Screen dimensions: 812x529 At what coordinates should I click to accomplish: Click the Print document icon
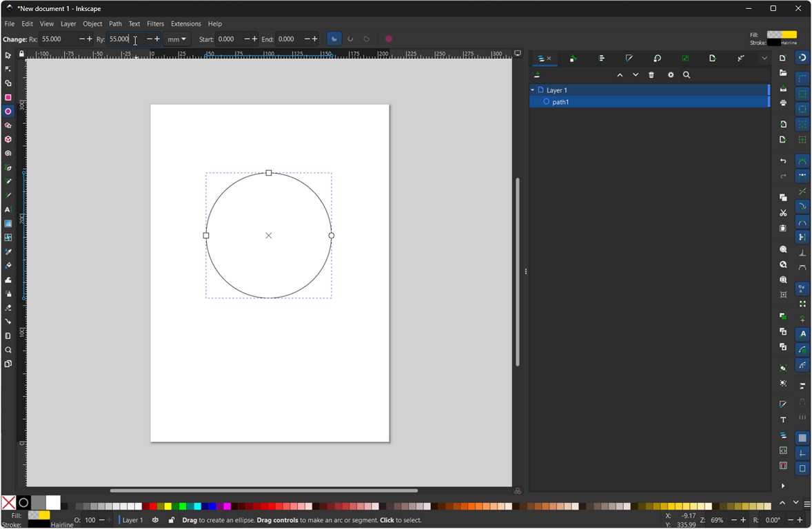coord(783,103)
